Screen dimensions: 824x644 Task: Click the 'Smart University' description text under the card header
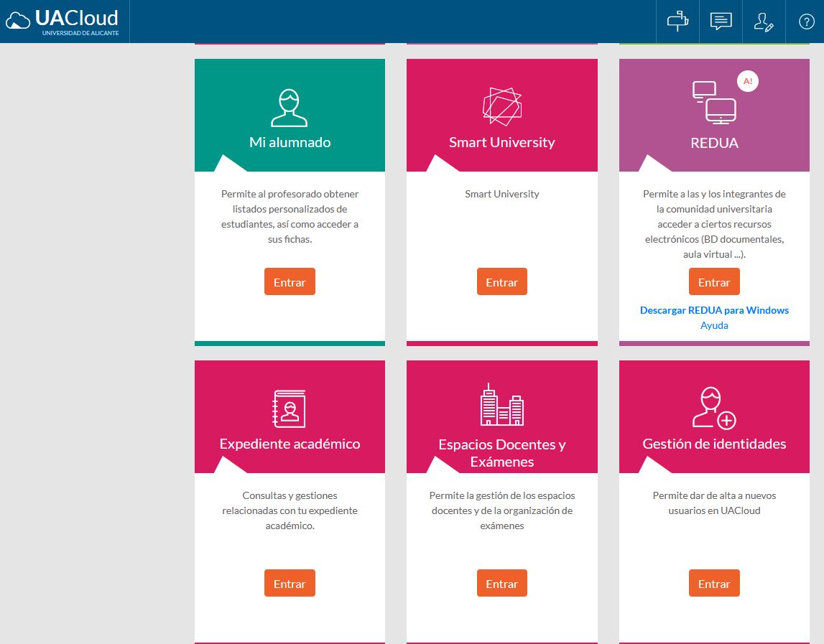pyautogui.click(x=502, y=194)
